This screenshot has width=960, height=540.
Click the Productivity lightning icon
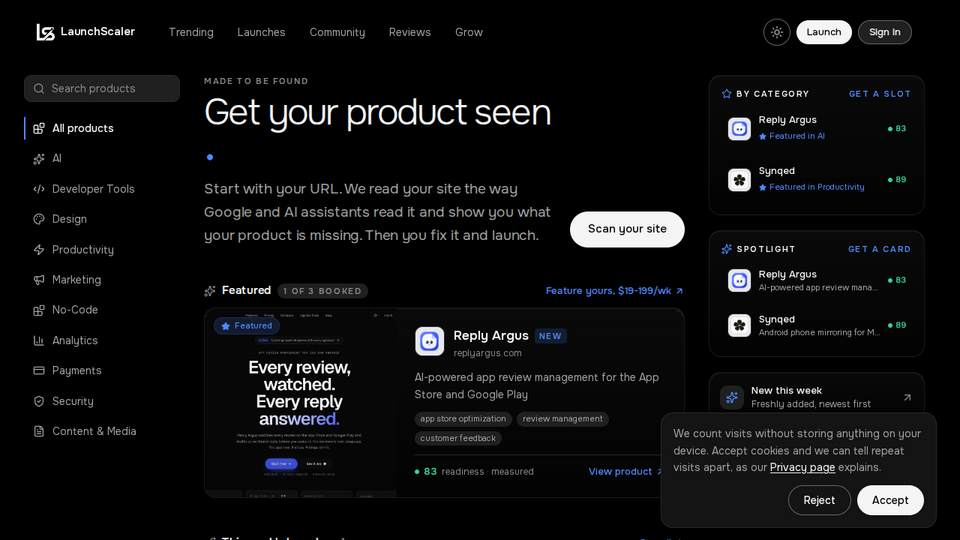click(x=39, y=250)
